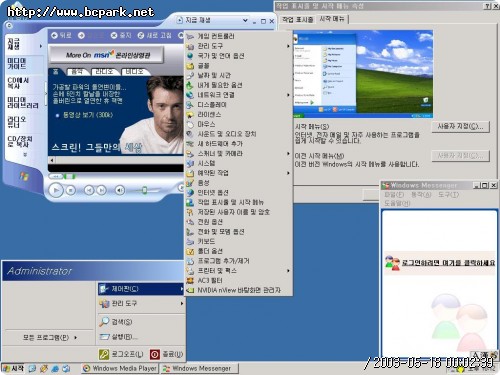Open 게임 컨트롤러 in the Control Panel menu
Screen dimensions: 500x375
[x=239, y=36]
